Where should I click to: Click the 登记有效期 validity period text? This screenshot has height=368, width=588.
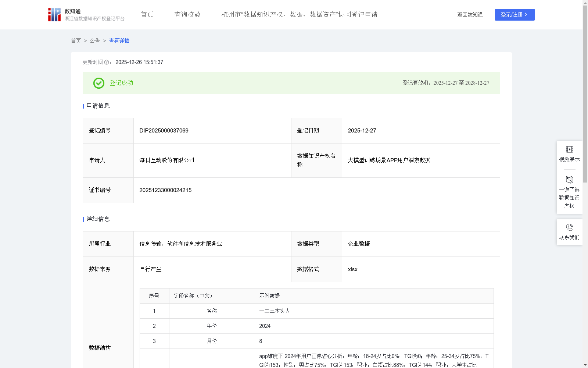pos(446,83)
